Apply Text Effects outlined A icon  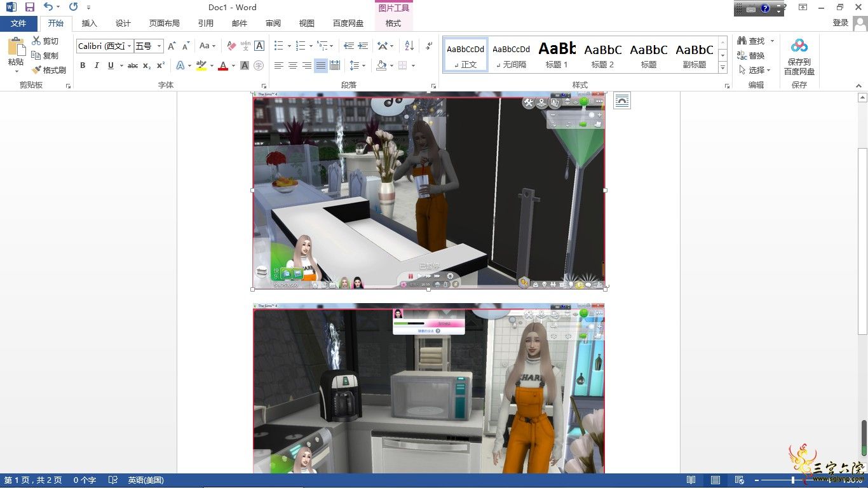[180, 65]
